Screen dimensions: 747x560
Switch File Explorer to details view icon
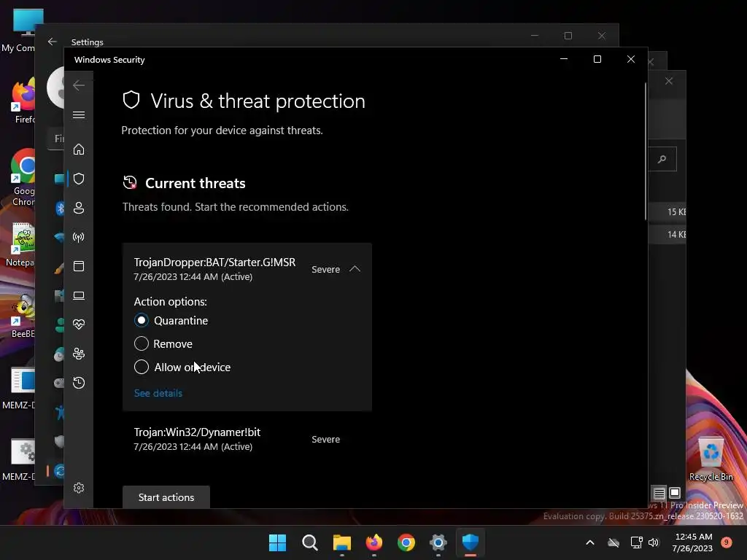tap(659, 493)
